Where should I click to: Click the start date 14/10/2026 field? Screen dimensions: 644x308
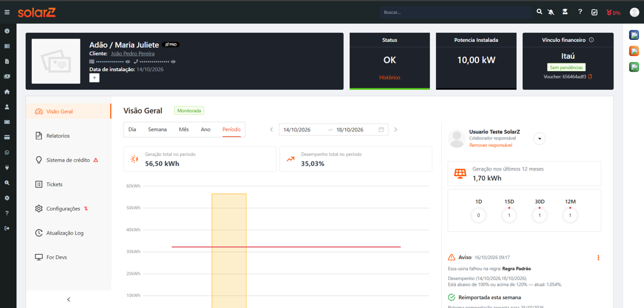pos(303,129)
